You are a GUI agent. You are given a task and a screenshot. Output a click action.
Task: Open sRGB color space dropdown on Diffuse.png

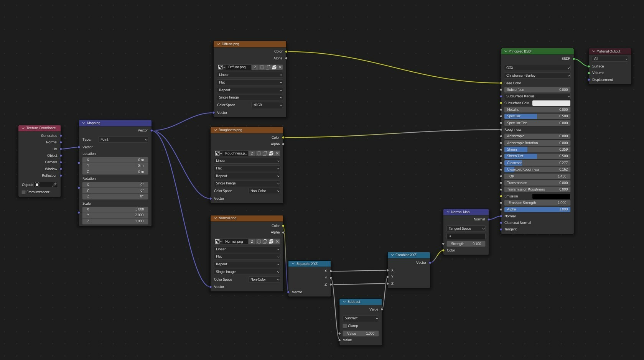pos(267,105)
